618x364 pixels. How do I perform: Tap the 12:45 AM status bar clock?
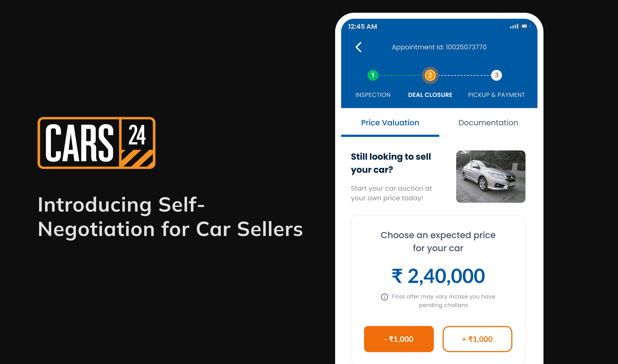pos(362,27)
